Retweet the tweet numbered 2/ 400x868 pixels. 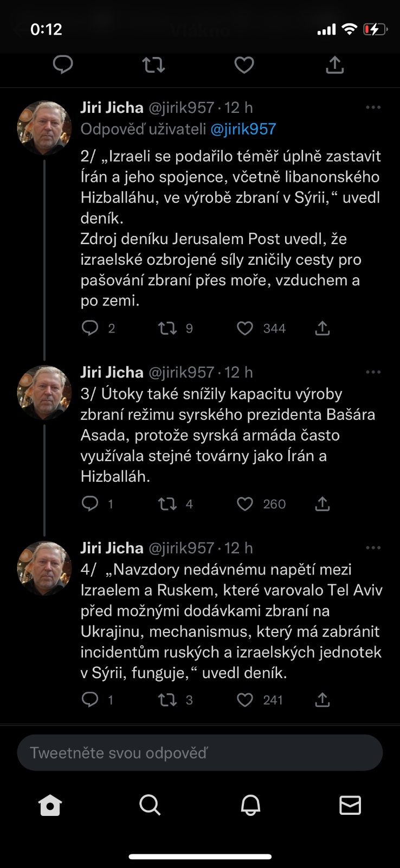click(x=167, y=328)
